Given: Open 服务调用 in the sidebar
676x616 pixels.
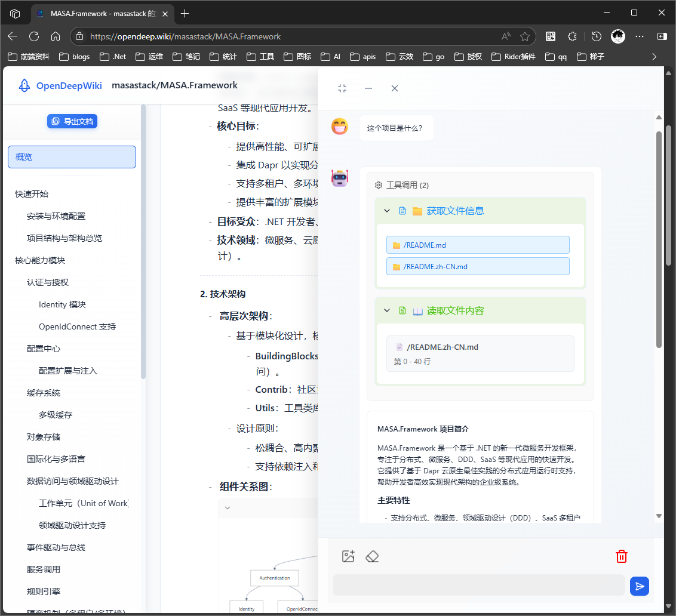Looking at the screenshot, I should [x=44, y=569].
